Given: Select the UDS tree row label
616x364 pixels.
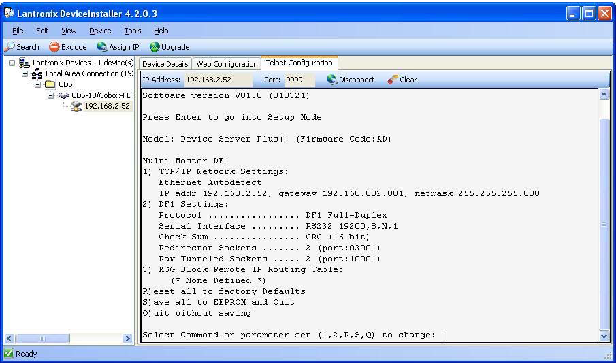Looking at the screenshot, I should 65,84.
